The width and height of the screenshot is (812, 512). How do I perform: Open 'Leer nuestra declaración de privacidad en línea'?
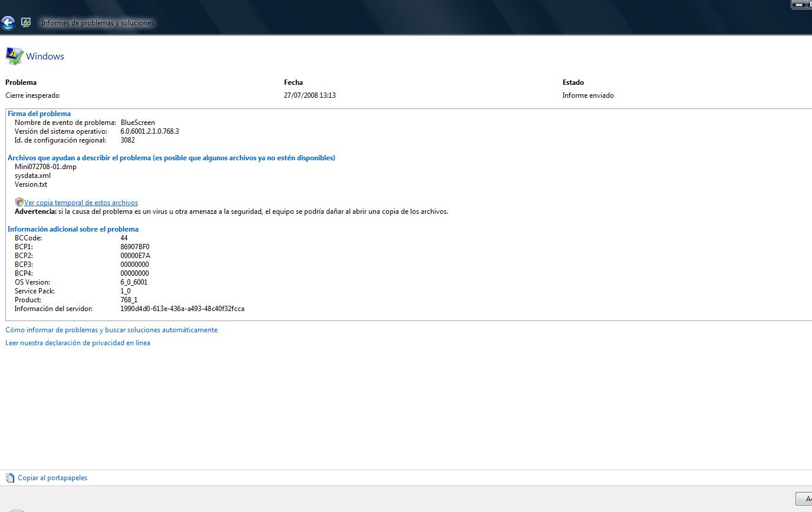(x=78, y=343)
